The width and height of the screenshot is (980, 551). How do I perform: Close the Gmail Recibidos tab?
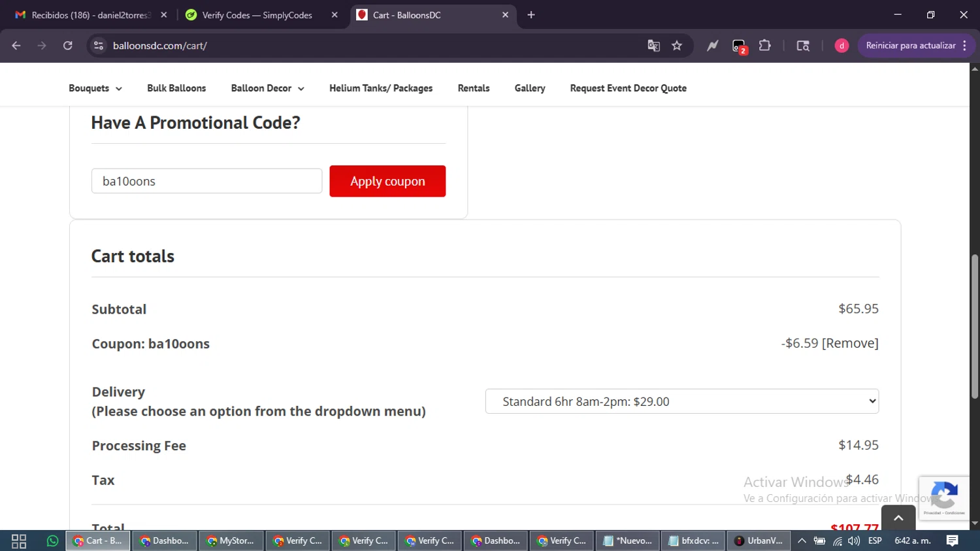pyautogui.click(x=163, y=15)
